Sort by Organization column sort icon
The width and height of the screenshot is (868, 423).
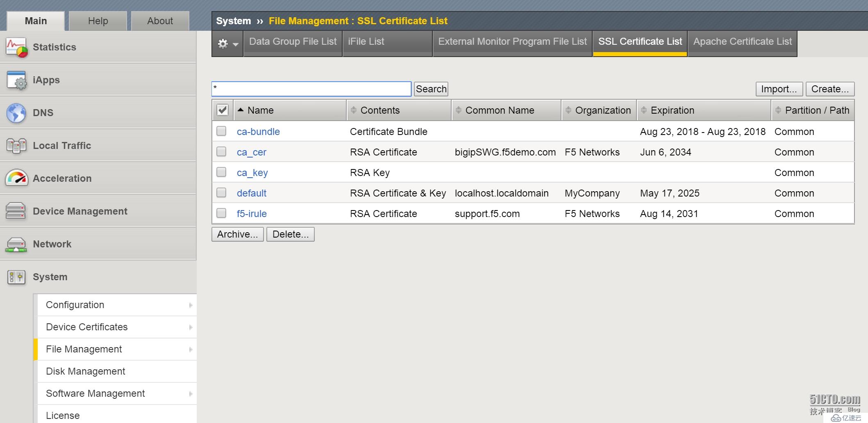click(x=568, y=110)
